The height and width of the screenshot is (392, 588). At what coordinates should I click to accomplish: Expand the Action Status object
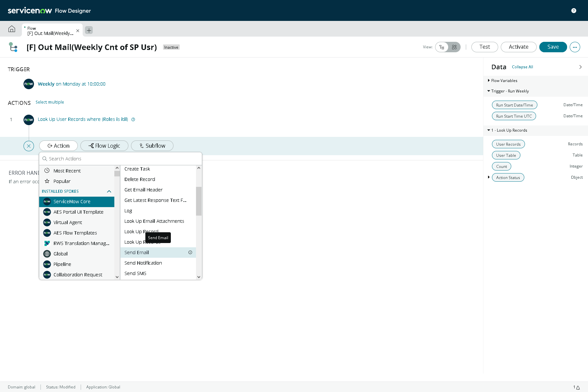pyautogui.click(x=489, y=177)
